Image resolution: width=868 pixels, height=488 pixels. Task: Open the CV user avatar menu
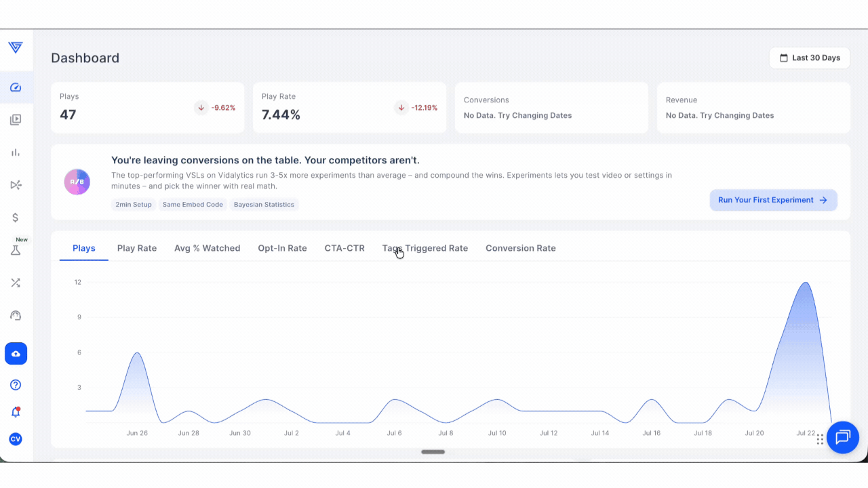[x=16, y=439]
